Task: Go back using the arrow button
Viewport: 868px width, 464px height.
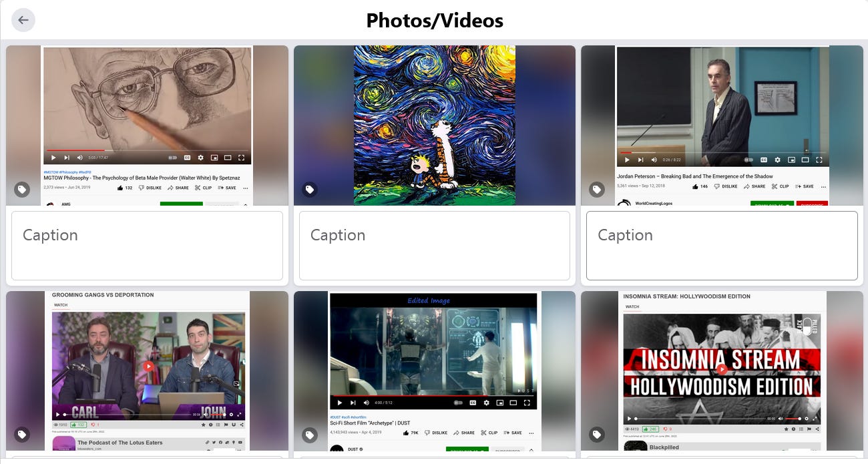Action: click(23, 20)
